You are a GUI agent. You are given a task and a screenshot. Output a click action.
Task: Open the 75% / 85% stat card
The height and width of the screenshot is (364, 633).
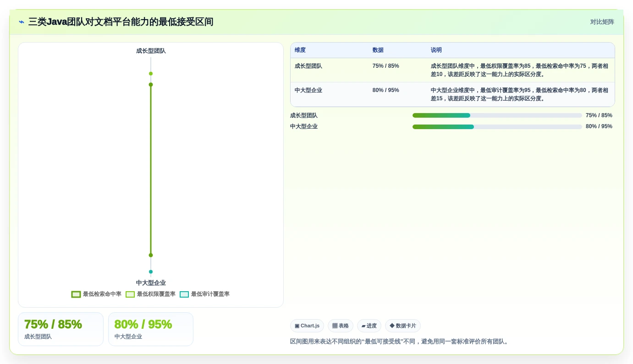tap(61, 329)
